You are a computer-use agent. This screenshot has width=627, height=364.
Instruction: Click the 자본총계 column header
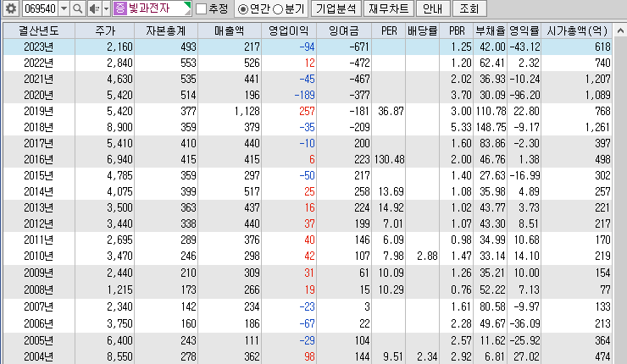(166, 30)
